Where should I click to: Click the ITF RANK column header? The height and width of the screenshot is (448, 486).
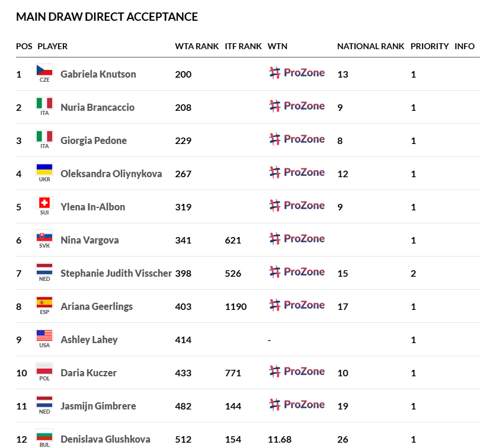244,46
